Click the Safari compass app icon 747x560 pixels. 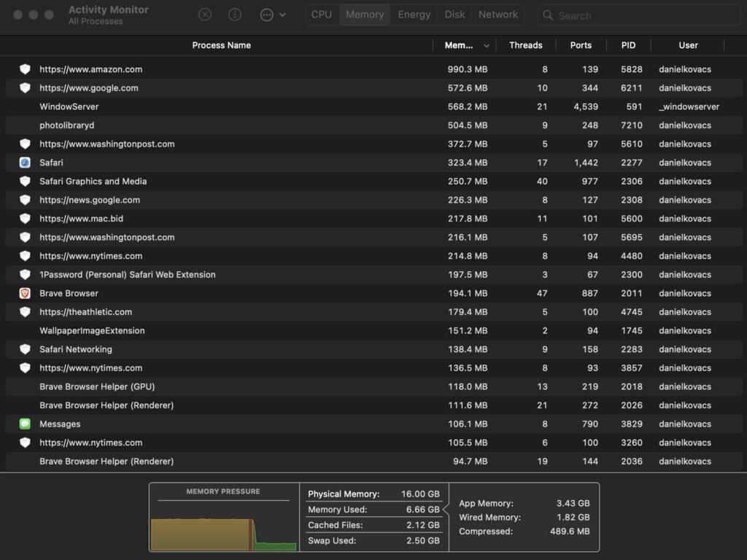(x=26, y=163)
